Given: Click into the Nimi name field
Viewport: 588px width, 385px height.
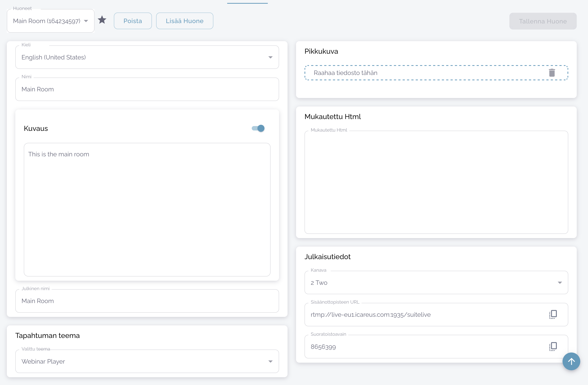Looking at the screenshot, I should point(147,89).
